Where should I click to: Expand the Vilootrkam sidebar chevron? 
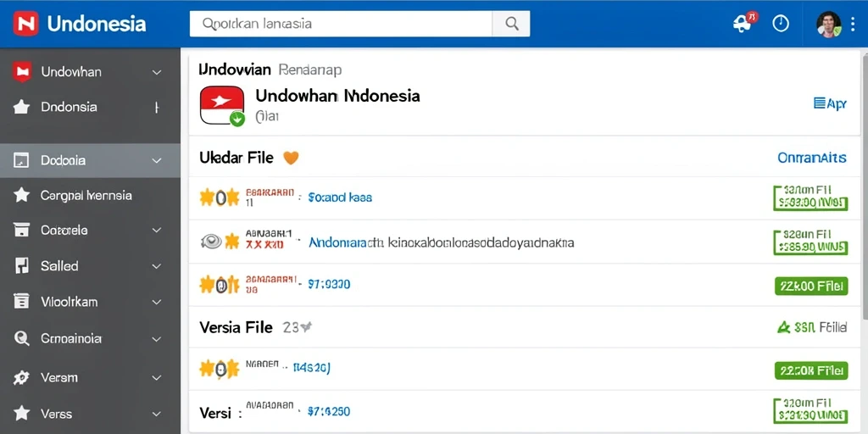point(157,303)
